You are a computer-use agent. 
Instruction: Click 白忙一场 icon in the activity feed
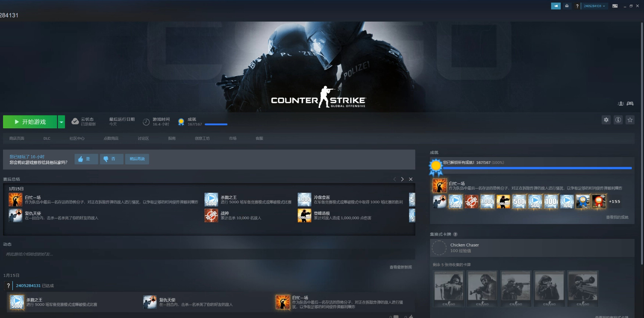tap(283, 302)
